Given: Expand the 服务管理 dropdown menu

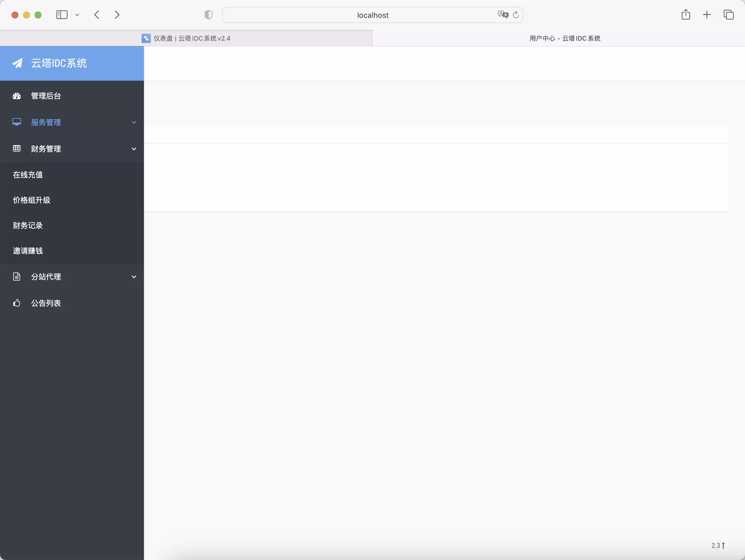Looking at the screenshot, I should coord(72,122).
